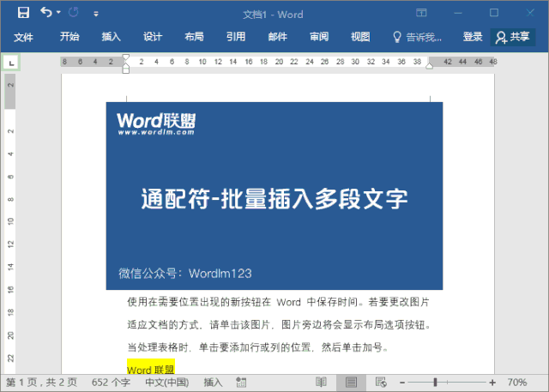Click the language indicator 中文(中国)
The width and height of the screenshot is (549, 392).
(x=167, y=383)
